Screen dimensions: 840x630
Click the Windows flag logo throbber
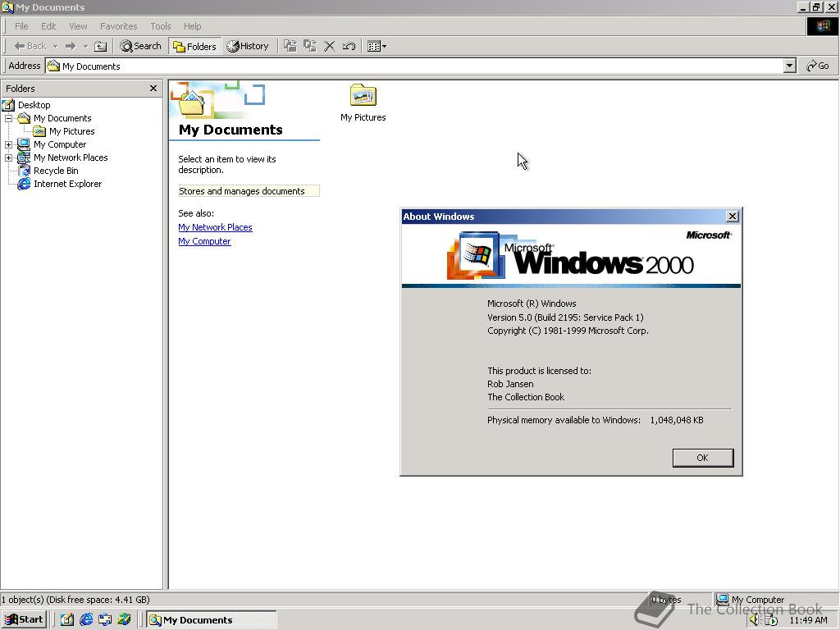tap(822, 26)
